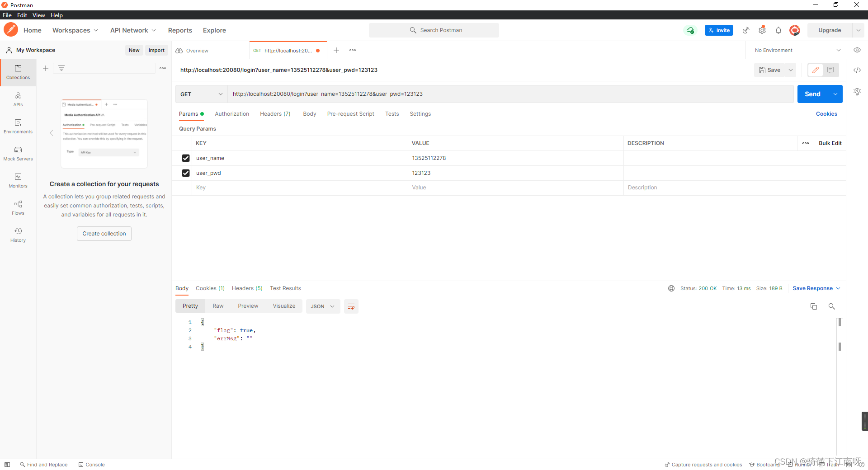The height and width of the screenshot is (470, 868).
Task: Switch to the Pre-request Script tab
Action: 351,114
